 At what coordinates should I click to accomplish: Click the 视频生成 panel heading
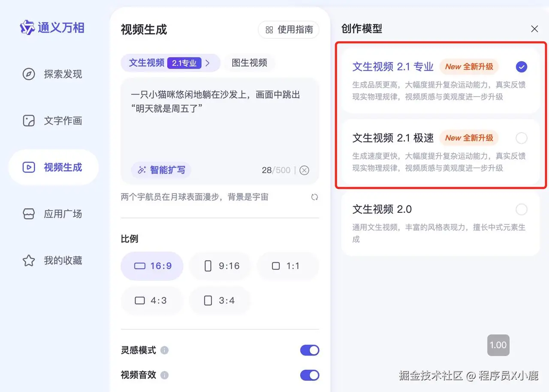point(144,30)
